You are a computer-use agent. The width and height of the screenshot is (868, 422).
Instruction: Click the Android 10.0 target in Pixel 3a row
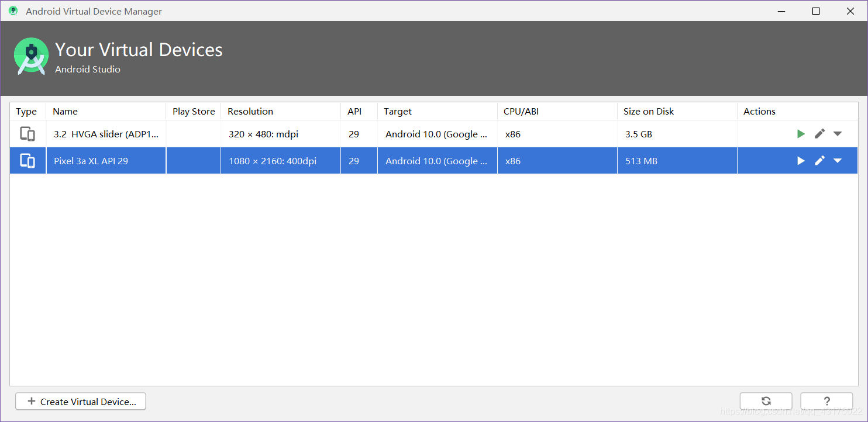[x=438, y=161]
